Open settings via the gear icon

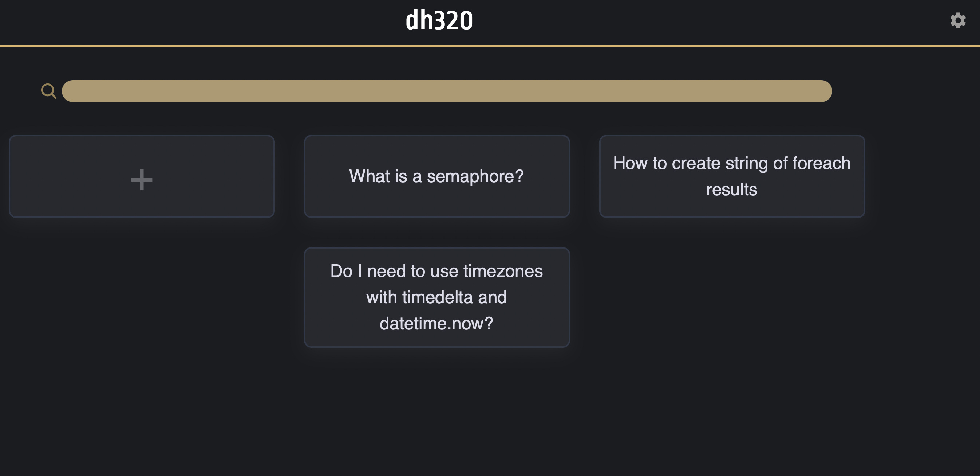[x=957, y=20]
